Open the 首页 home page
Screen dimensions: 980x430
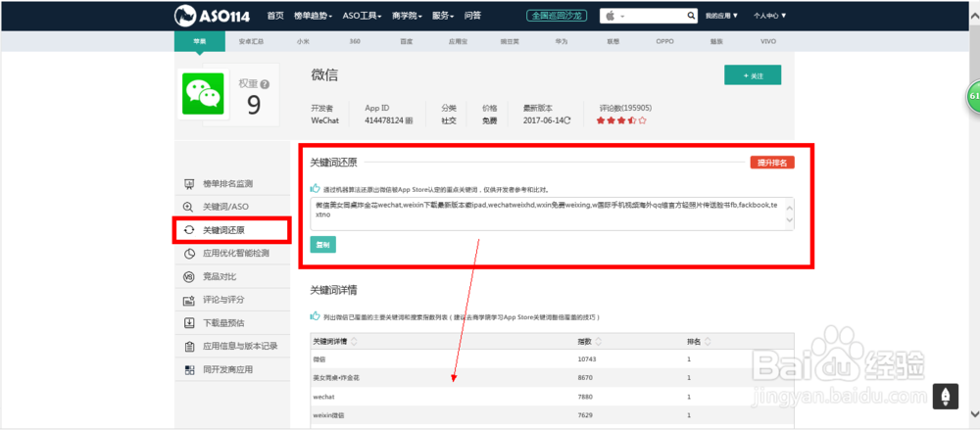point(275,16)
